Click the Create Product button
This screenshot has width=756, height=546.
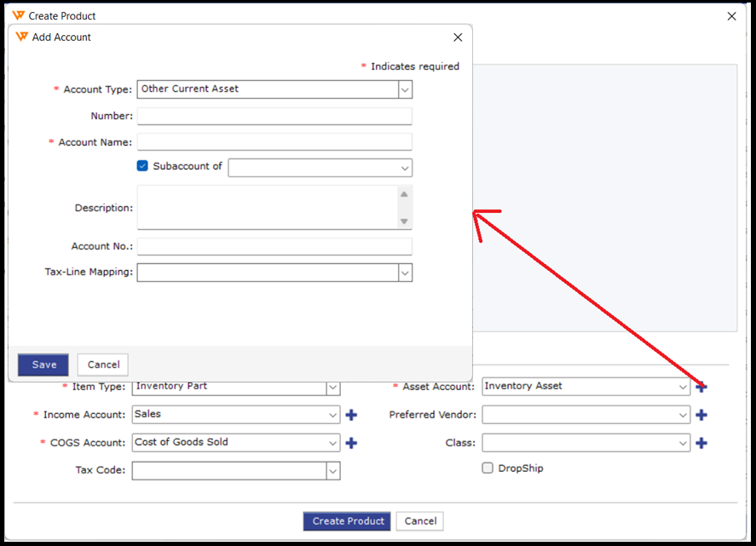click(x=349, y=521)
